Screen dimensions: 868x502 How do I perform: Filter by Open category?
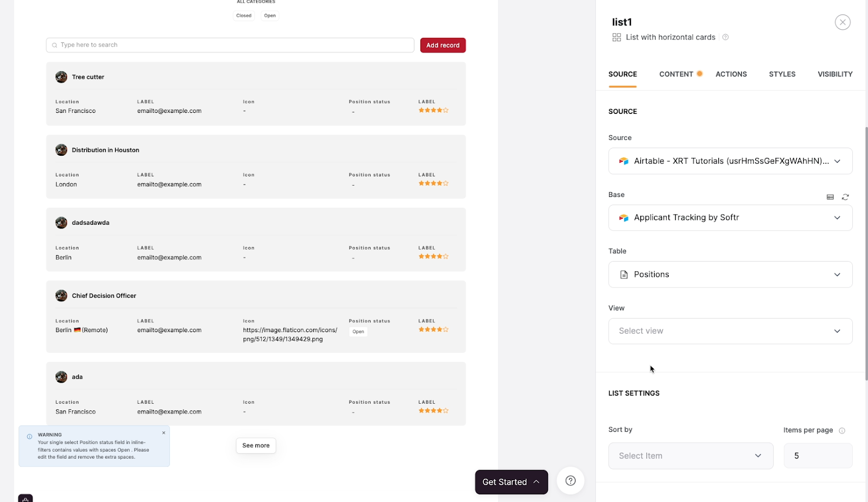pyautogui.click(x=270, y=16)
